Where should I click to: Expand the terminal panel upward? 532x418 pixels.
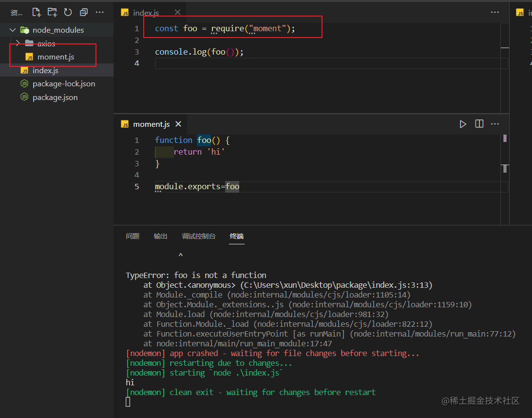pos(180,255)
